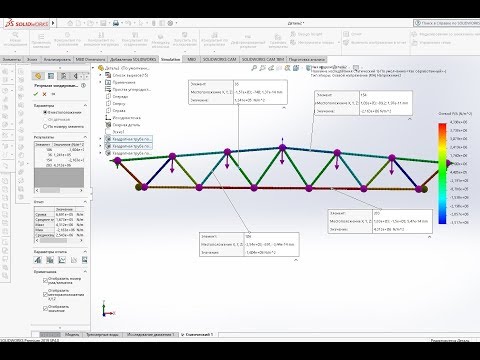
Task: Select По номеру элемента radio button
Action: (45, 127)
